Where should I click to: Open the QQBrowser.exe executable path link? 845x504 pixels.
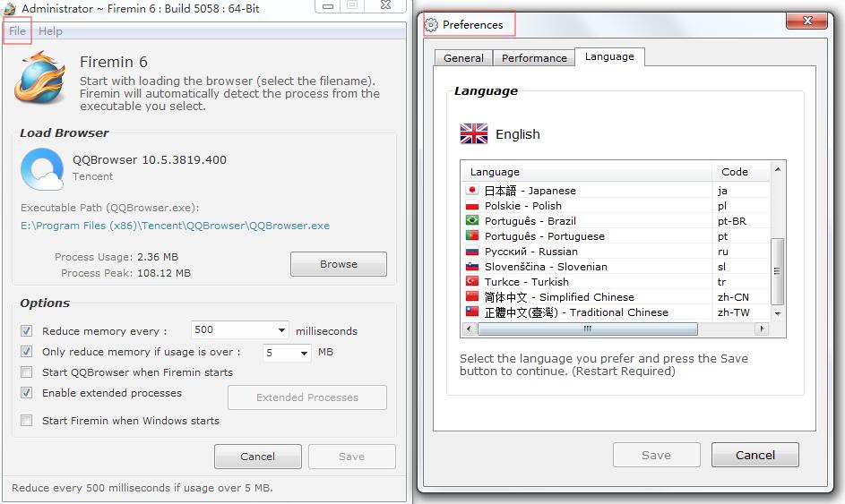(175, 226)
